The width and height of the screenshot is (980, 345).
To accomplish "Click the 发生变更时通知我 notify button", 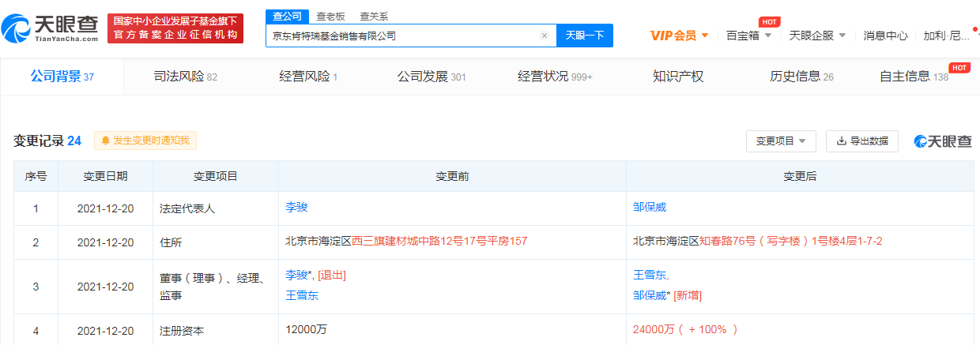I will tap(145, 141).
